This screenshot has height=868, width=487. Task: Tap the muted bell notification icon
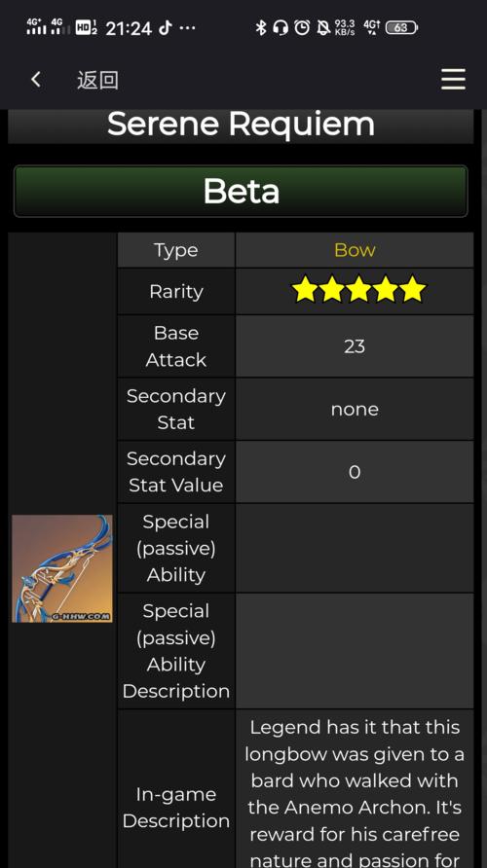[x=323, y=27]
